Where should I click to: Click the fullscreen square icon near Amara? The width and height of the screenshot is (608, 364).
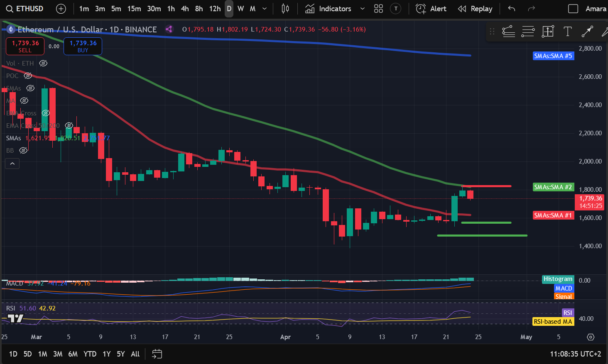(x=573, y=9)
